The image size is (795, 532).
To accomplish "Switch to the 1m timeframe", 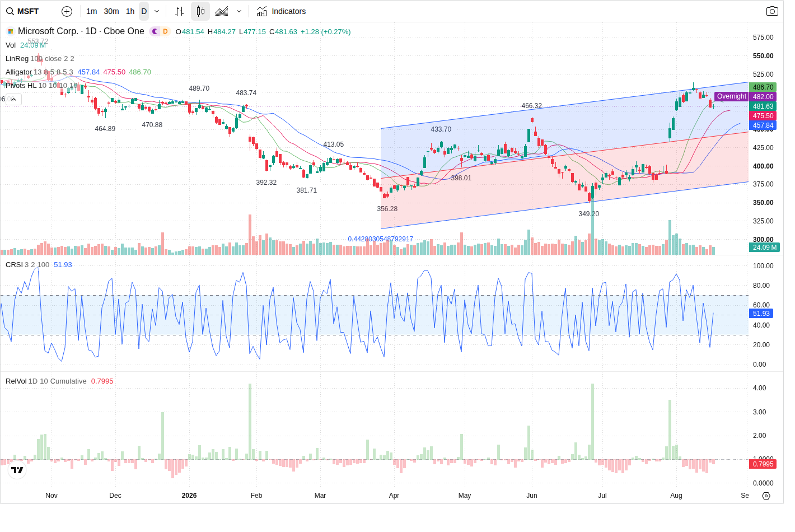I will point(92,11).
